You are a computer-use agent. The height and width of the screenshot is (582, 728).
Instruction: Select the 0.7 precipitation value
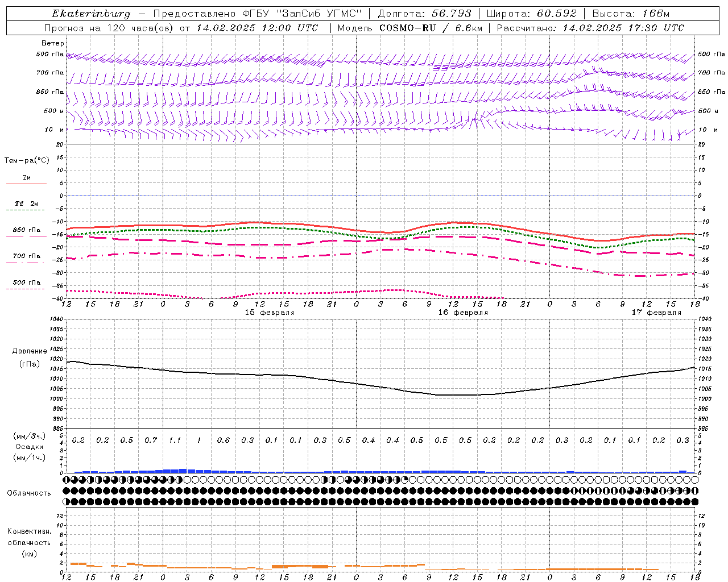pos(151,440)
